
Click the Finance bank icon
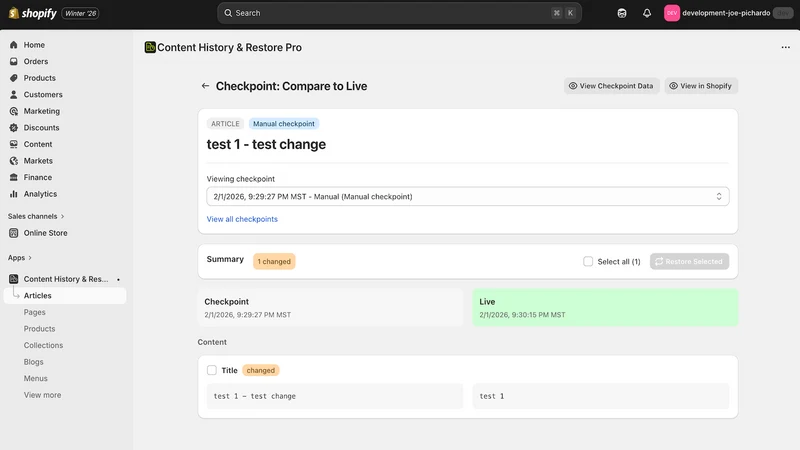click(14, 178)
